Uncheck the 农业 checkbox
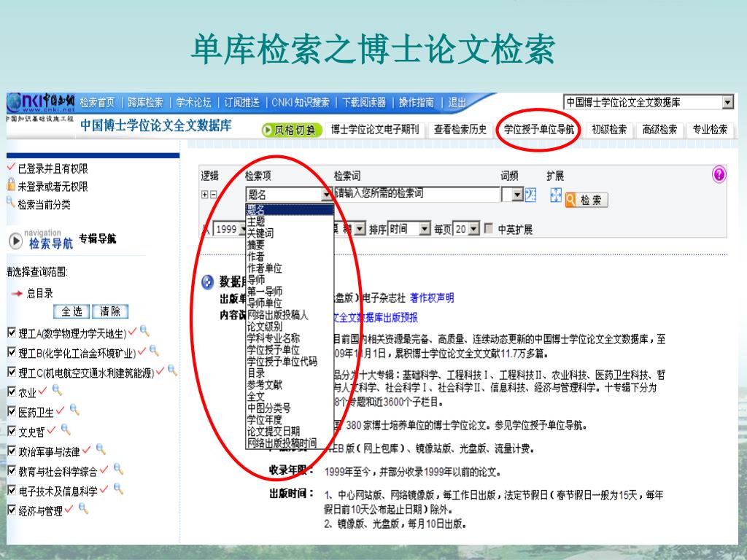 (x=12, y=392)
